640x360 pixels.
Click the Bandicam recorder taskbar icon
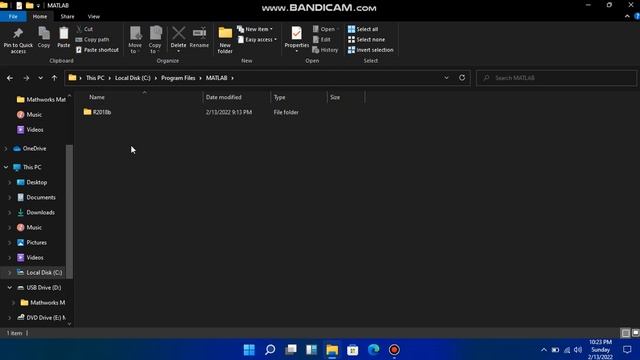pyautogui.click(x=394, y=350)
